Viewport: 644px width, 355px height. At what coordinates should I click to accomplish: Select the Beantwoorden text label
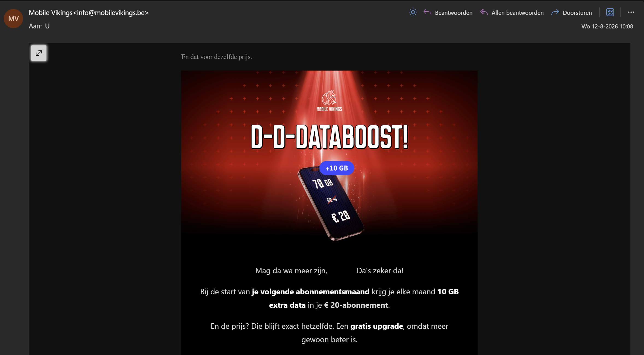tap(454, 13)
